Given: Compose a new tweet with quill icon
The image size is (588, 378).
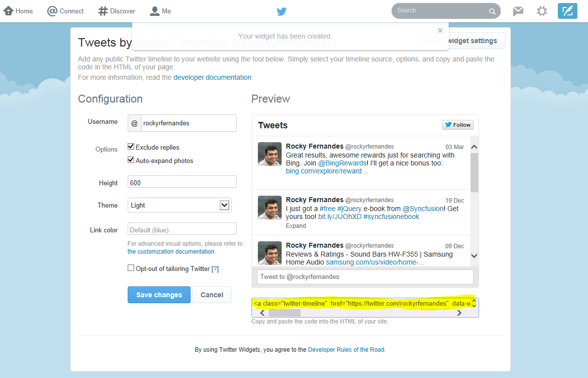Looking at the screenshot, I should coord(567,11).
